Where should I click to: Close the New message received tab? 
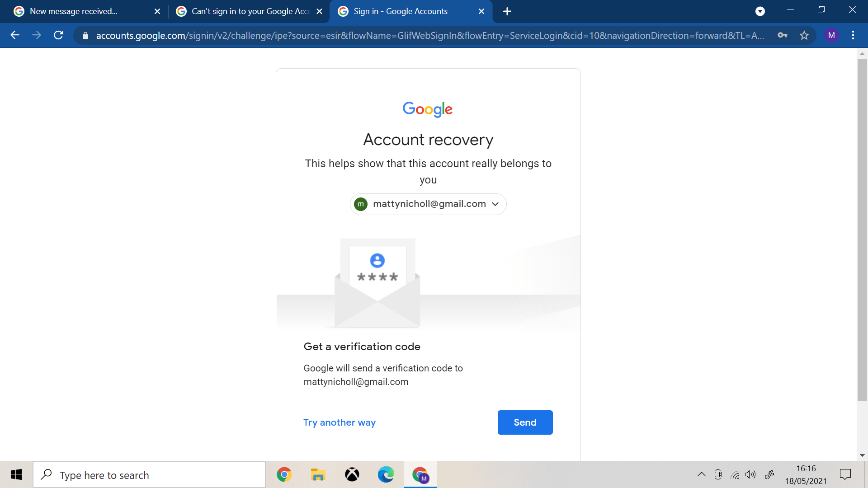pyautogui.click(x=157, y=11)
